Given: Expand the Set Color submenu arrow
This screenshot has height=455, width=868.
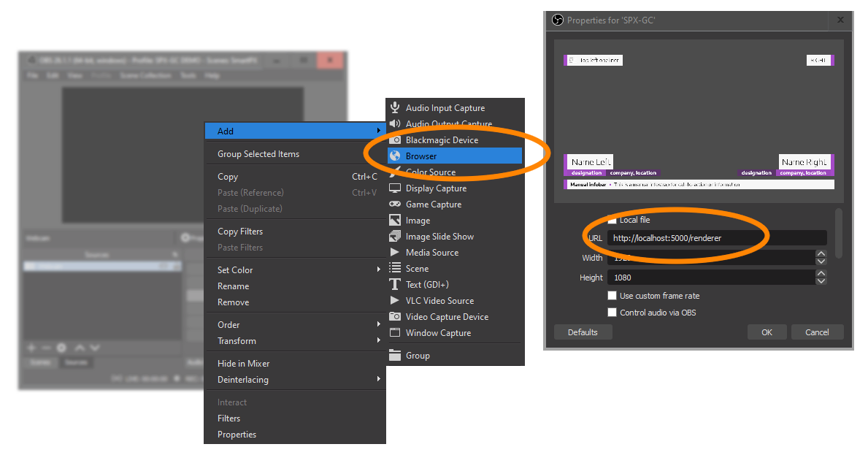Looking at the screenshot, I should (379, 269).
